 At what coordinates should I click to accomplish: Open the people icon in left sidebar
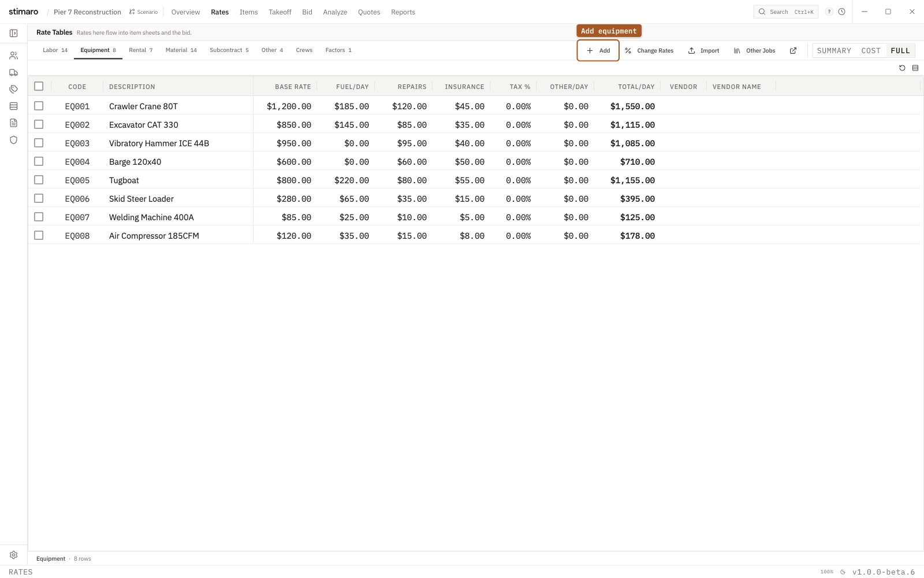(x=13, y=55)
